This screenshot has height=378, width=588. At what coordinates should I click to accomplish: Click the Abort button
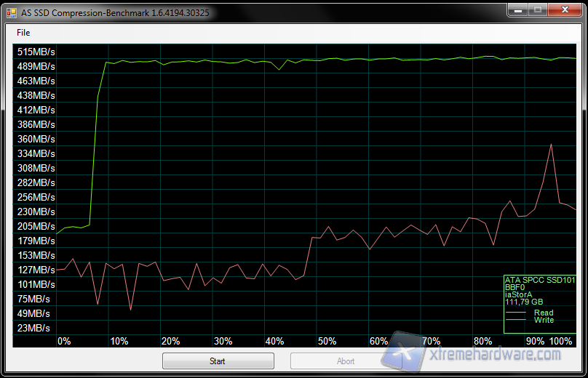tap(346, 361)
